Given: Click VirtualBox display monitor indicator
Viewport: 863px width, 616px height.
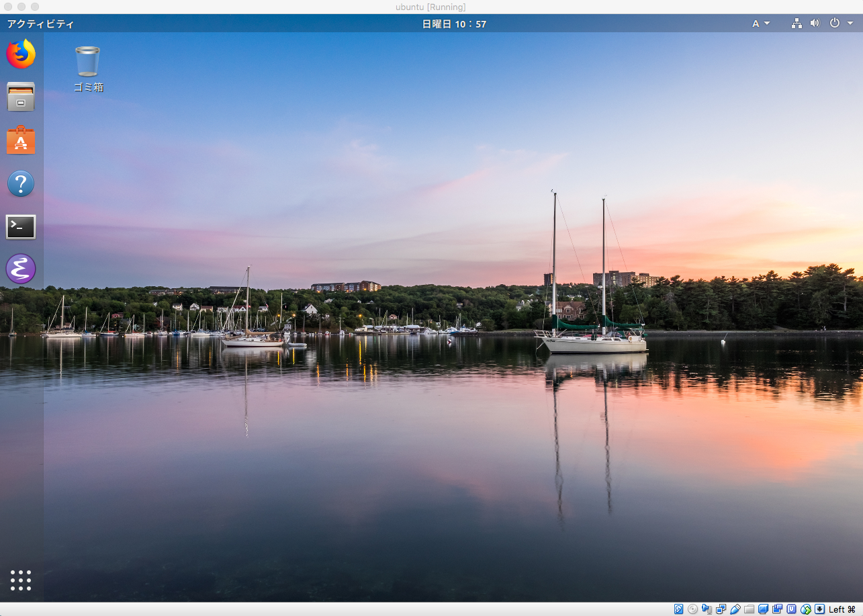Looking at the screenshot, I should (763, 609).
